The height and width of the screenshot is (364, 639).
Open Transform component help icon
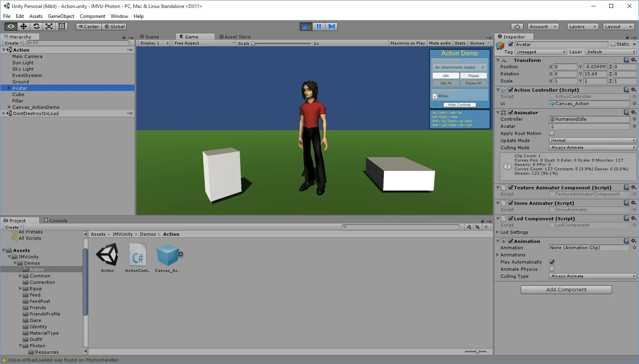coord(626,60)
